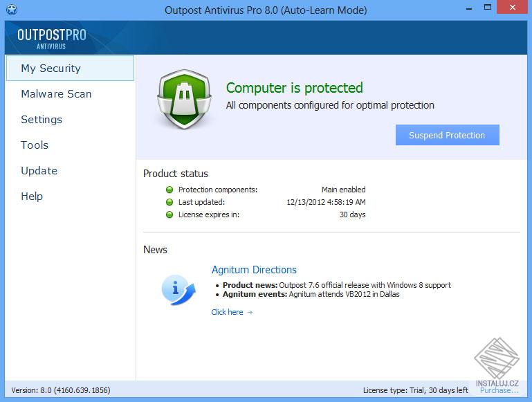Open the Help section
Viewport: 532px width, 402px height.
coord(32,196)
